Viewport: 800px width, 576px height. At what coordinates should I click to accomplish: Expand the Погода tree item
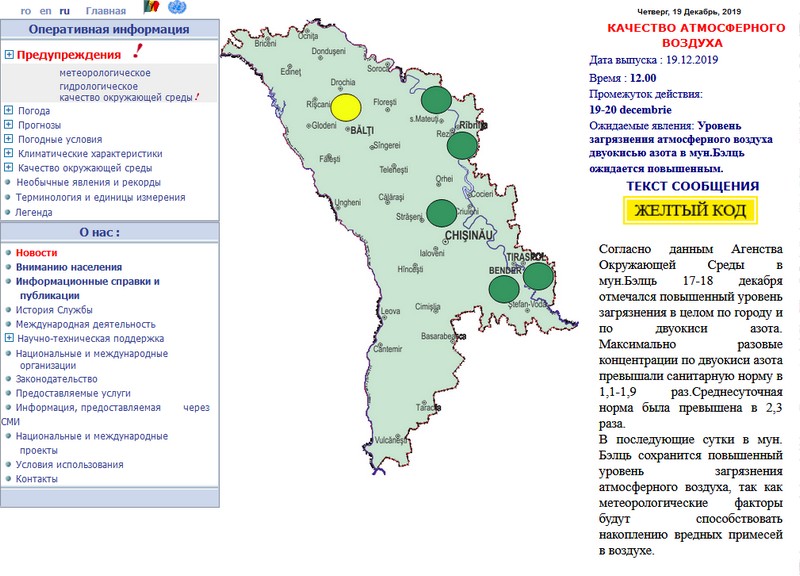click(8, 110)
